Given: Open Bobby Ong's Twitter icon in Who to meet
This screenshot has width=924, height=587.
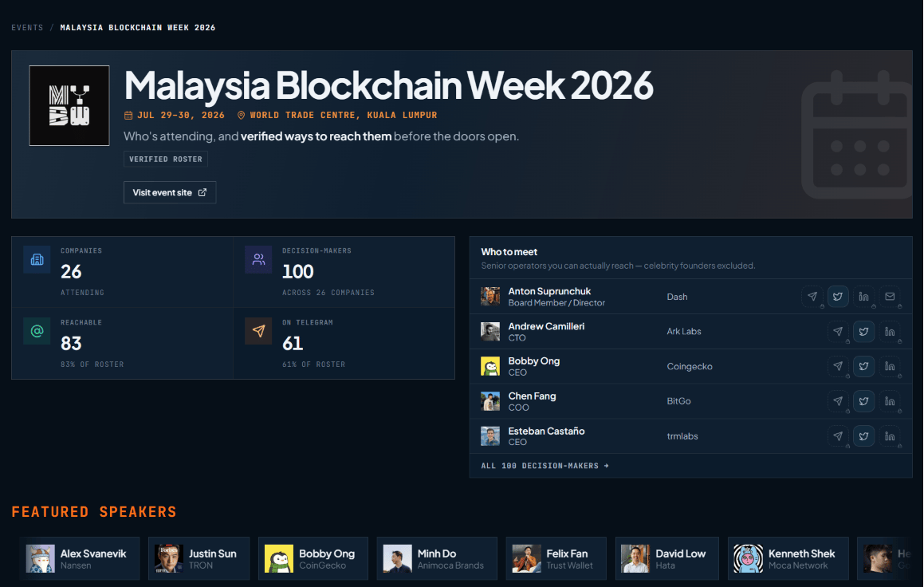Looking at the screenshot, I should [x=864, y=366].
